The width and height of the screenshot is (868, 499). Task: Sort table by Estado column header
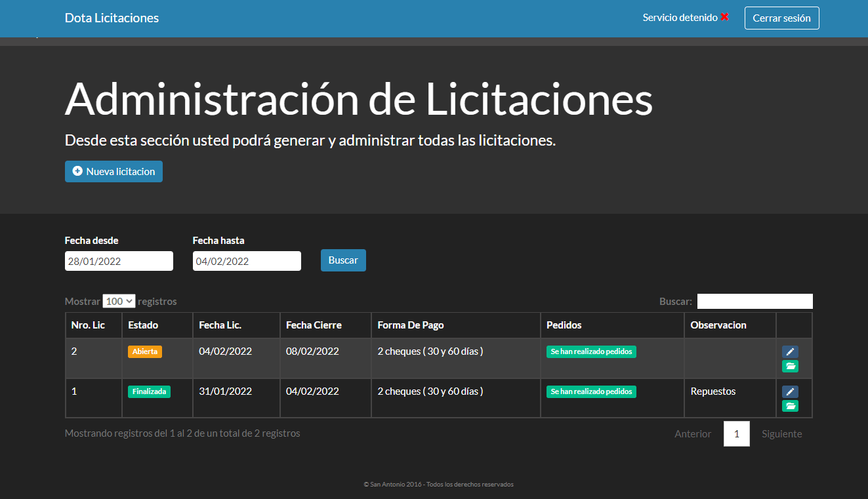pyautogui.click(x=143, y=325)
